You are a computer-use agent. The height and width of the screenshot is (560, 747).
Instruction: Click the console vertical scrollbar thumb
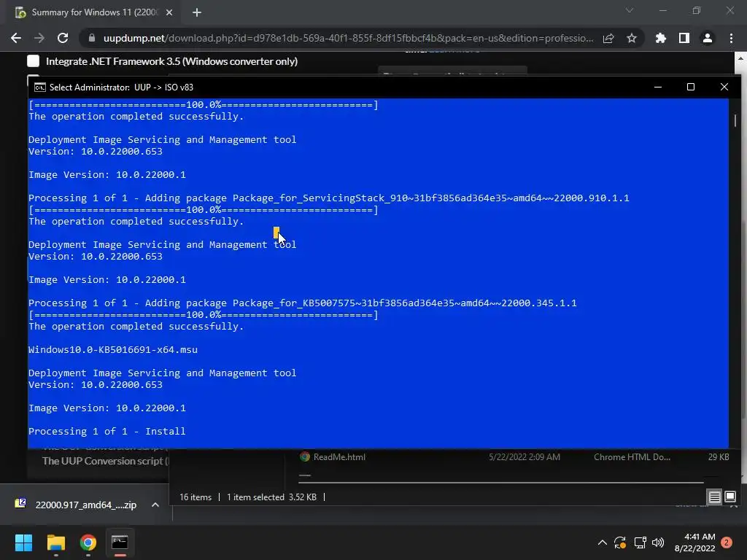pos(735,120)
